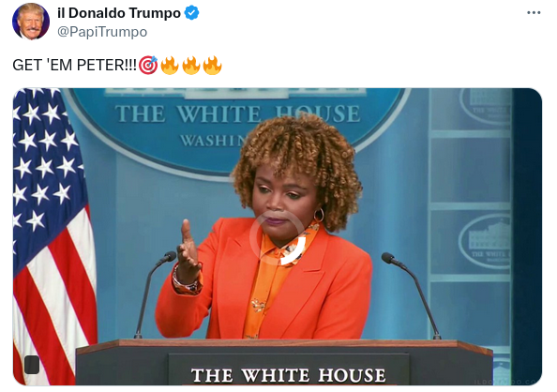Click the right podium microphone
The image size is (557, 392).
tap(412, 295)
